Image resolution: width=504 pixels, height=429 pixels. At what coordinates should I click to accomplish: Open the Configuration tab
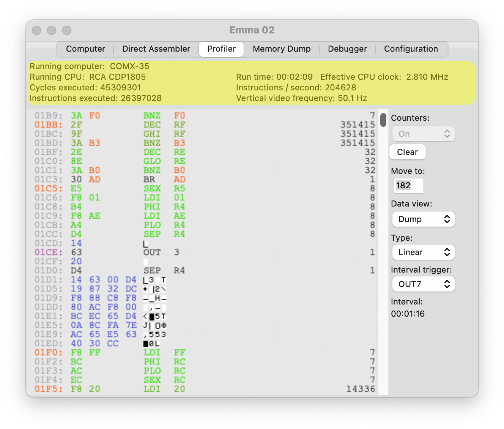(411, 49)
